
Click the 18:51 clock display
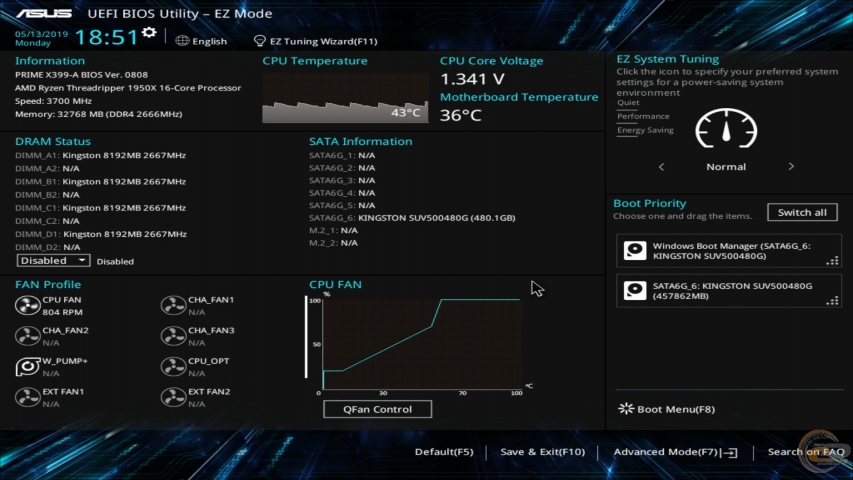click(107, 37)
